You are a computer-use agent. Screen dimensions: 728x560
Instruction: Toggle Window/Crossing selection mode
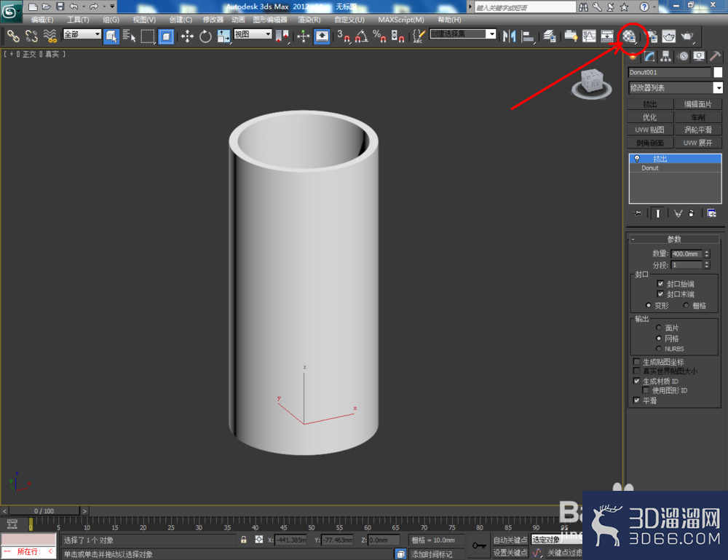(166, 36)
